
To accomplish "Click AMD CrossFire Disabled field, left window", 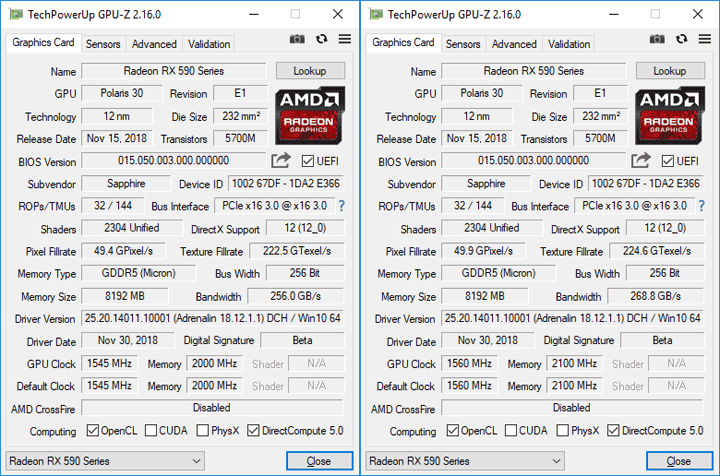I will (213, 408).
